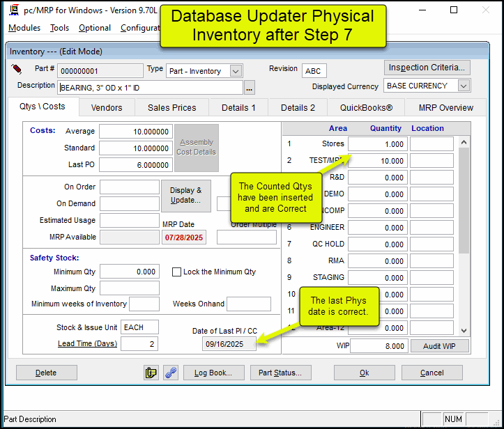The height and width of the screenshot is (429, 504).
Task: Click area list scroll down arrow
Action: 464,330
